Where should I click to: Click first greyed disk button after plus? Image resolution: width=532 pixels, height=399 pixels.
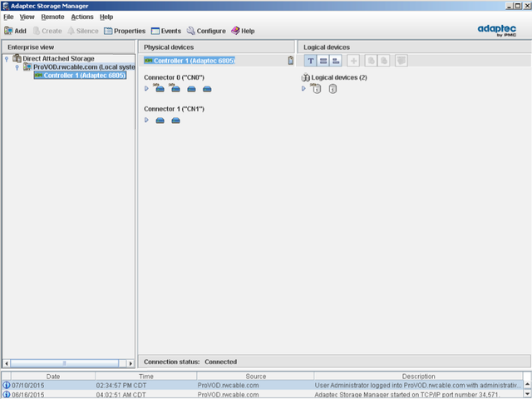[x=372, y=61]
